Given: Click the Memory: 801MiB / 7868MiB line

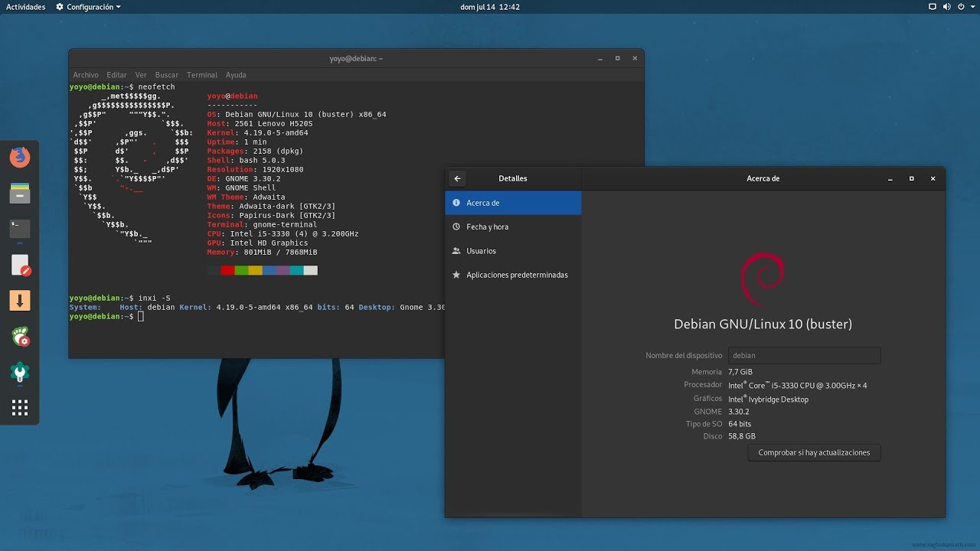Looking at the screenshot, I should point(262,253).
